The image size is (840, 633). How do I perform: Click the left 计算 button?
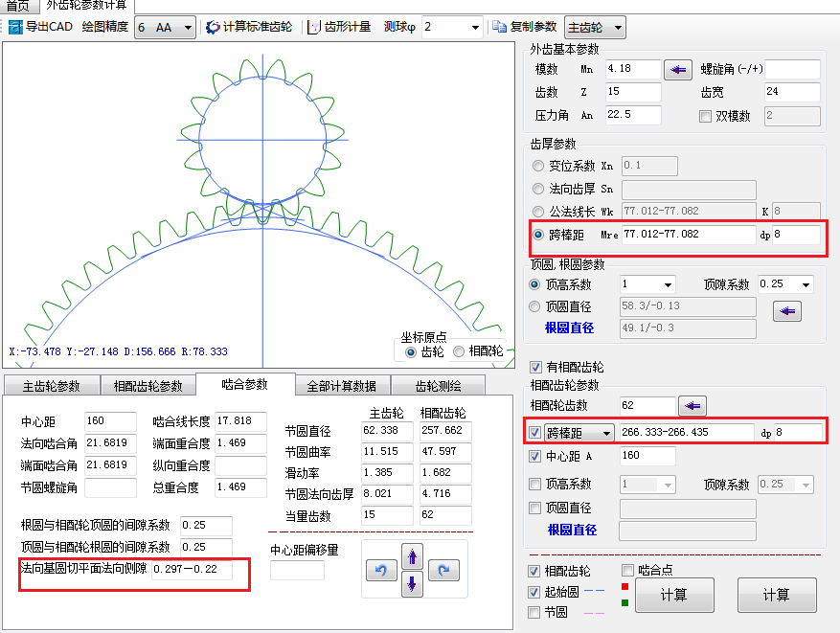pyautogui.click(x=674, y=595)
